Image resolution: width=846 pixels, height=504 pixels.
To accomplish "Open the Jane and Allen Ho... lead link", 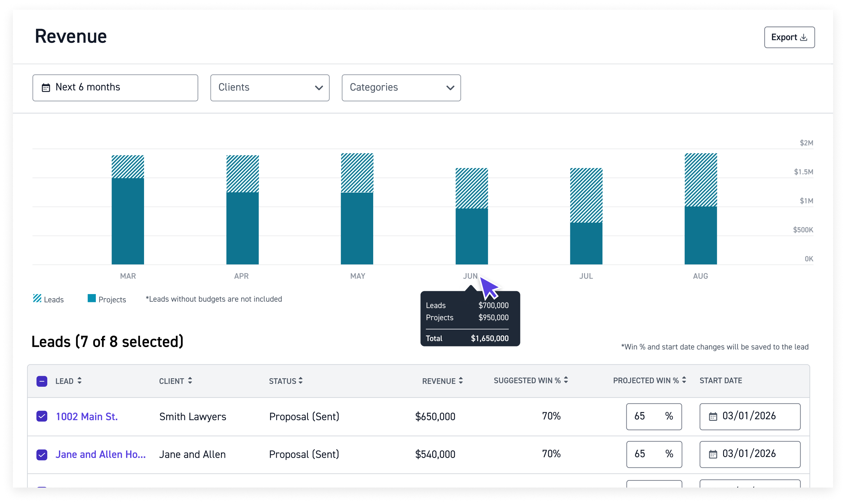I will (x=101, y=455).
